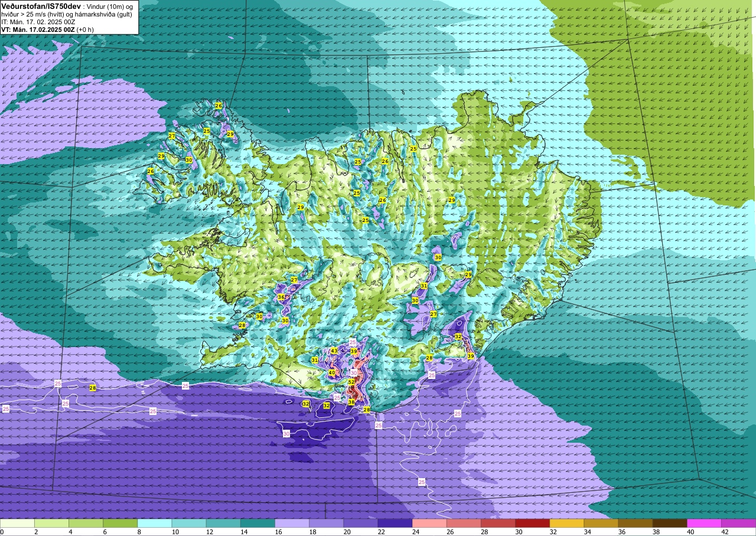Click the '4' tick label on the color scale
Screen dimensions: 756x536
(x=69, y=532)
